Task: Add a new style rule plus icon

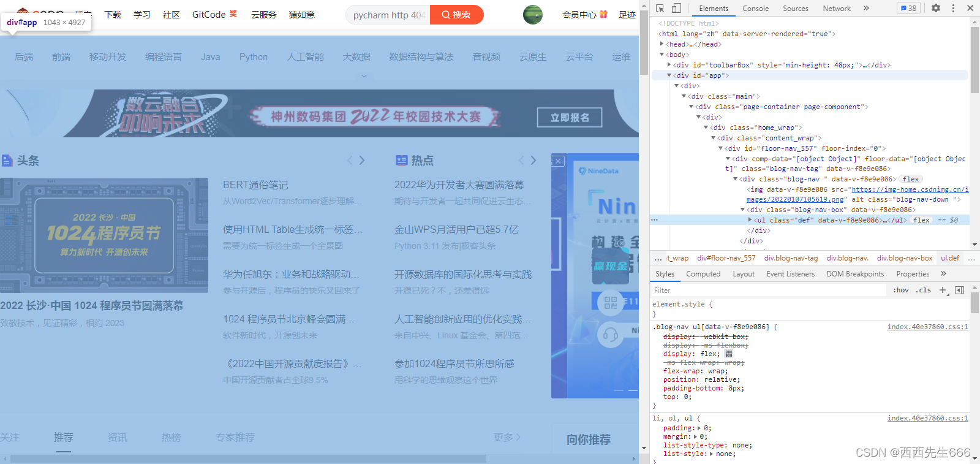Action: point(943,291)
